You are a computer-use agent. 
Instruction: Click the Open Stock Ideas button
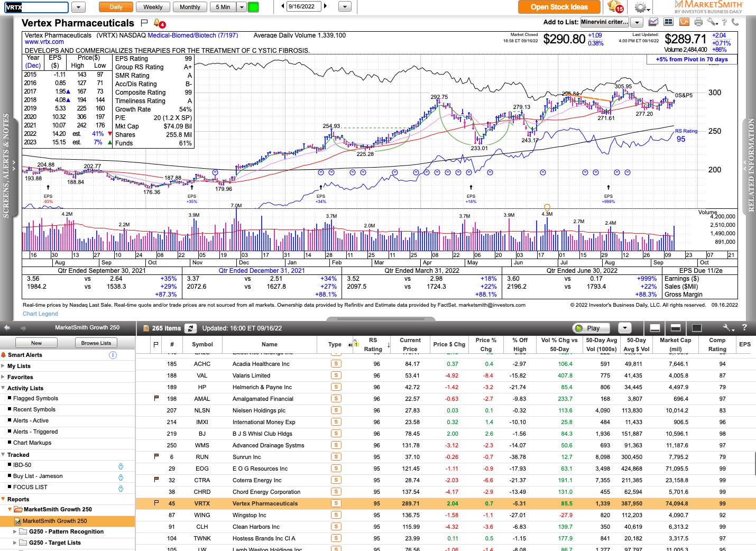pyautogui.click(x=559, y=7)
